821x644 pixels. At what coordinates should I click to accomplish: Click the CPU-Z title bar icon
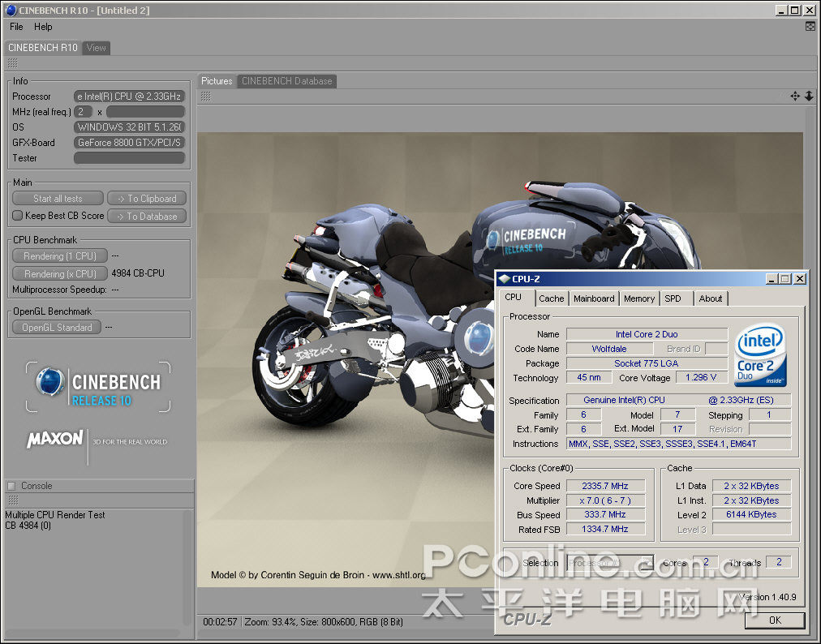pyautogui.click(x=504, y=279)
